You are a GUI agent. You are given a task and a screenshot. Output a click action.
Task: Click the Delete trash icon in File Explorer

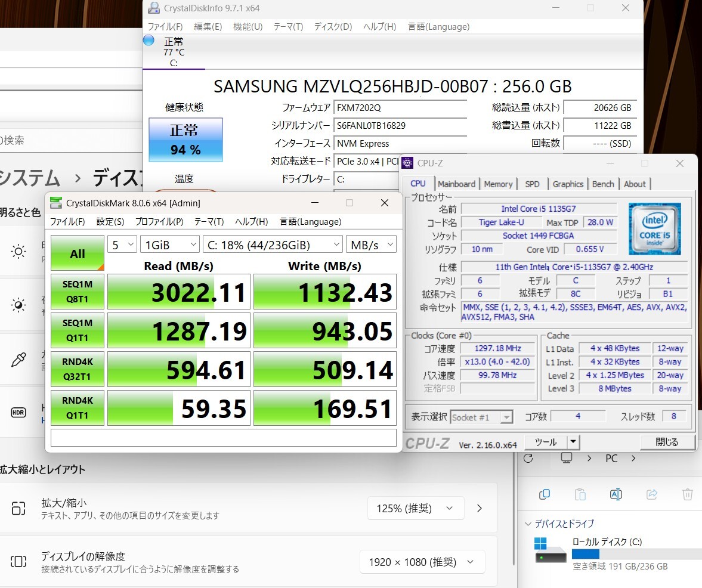pos(687,494)
